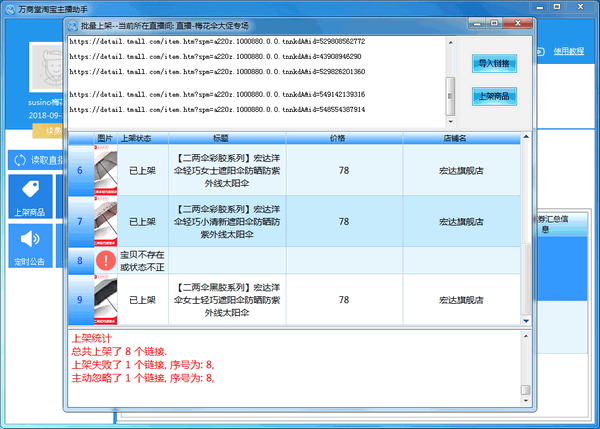Click the 上架统计 heading text
This screenshot has height=429, width=600.
pos(91,338)
